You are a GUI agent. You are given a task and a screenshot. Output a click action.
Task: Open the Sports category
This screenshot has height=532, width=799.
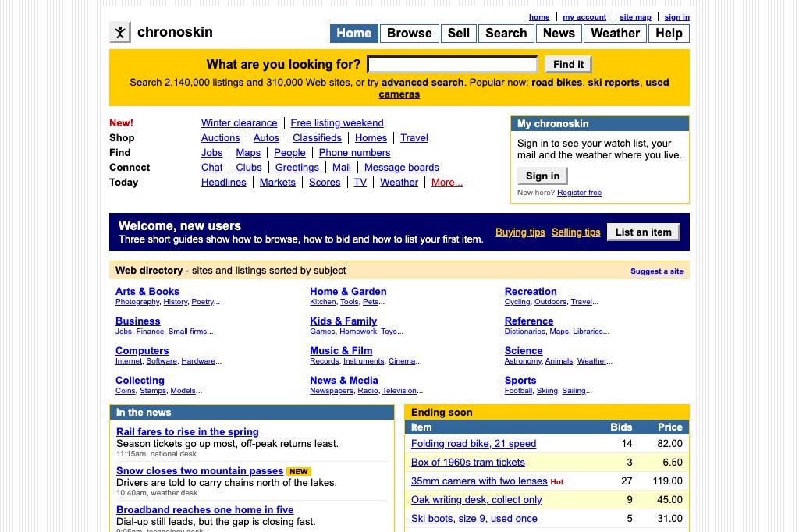pos(520,380)
